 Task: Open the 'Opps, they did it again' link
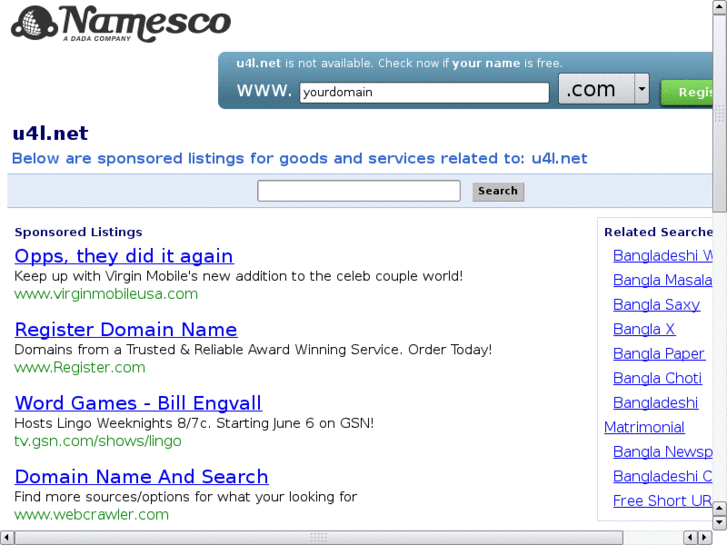[x=124, y=256]
